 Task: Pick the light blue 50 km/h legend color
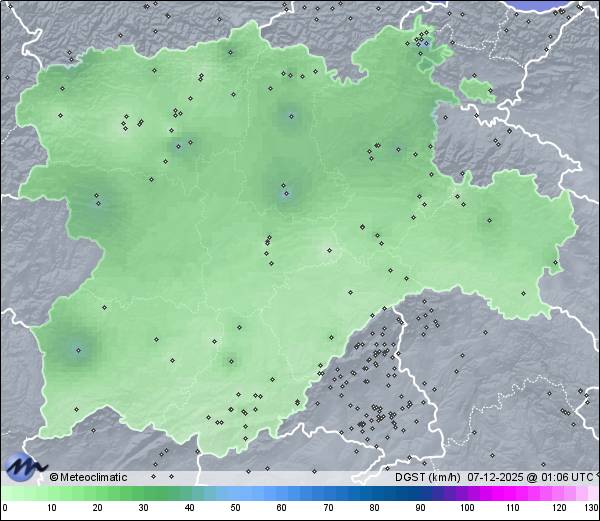click(x=236, y=494)
